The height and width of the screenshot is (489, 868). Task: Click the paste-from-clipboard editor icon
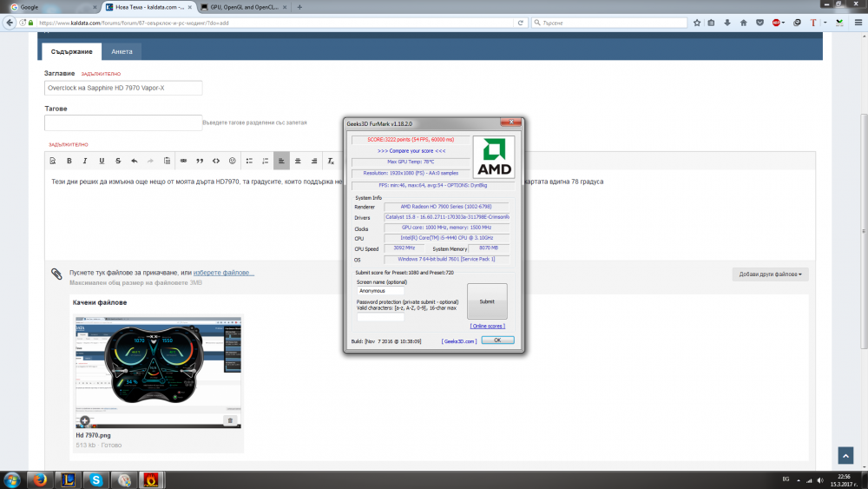tap(167, 162)
